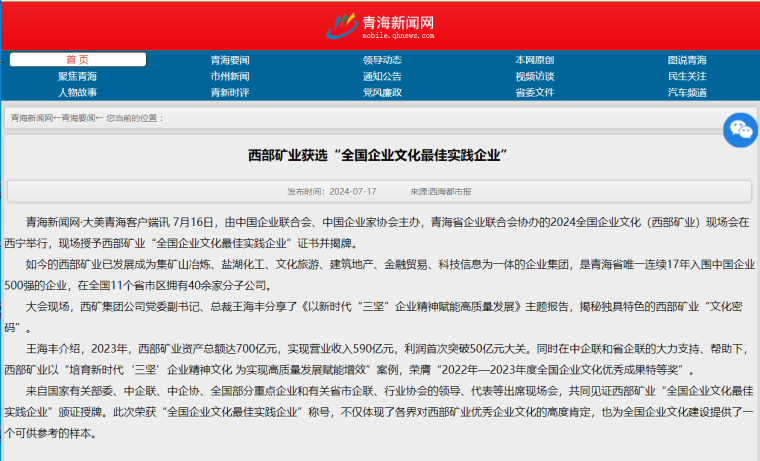Open the WeChat floating share icon
The height and width of the screenshot is (461, 760).
pos(741,129)
